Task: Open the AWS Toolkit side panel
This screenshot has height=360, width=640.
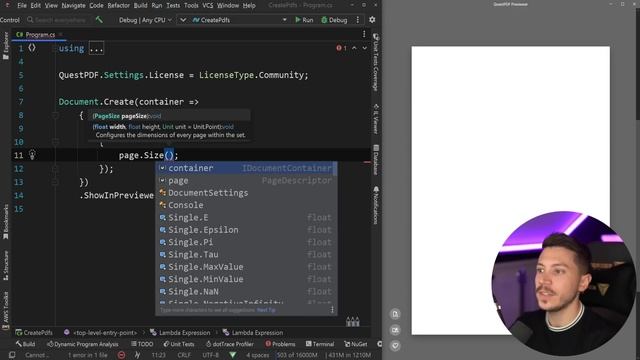Action: point(5,310)
